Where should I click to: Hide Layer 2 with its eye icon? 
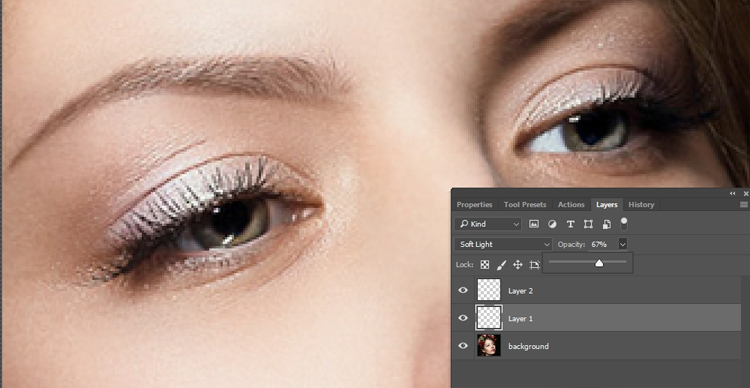coord(463,290)
